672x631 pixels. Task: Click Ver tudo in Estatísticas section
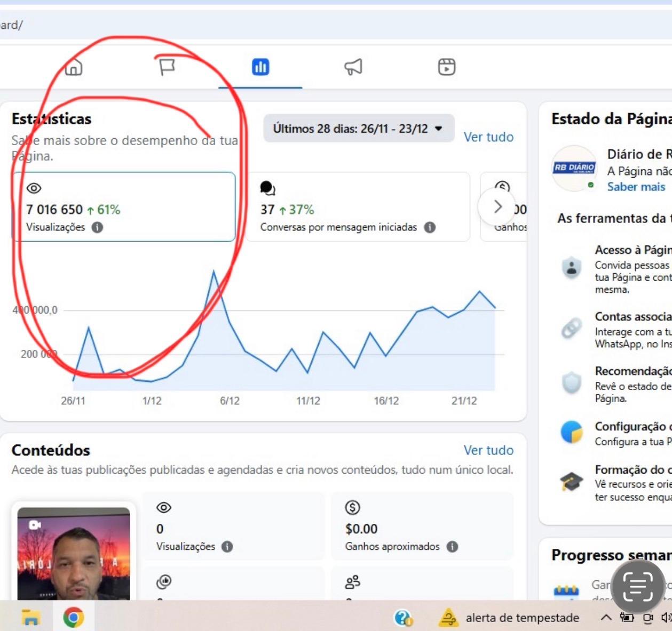(x=488, y=137)
